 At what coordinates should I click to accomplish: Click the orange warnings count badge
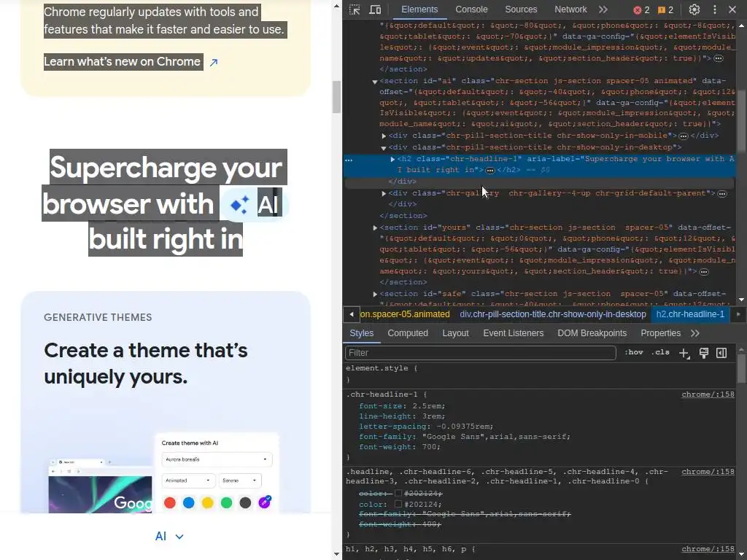point(665,10)
